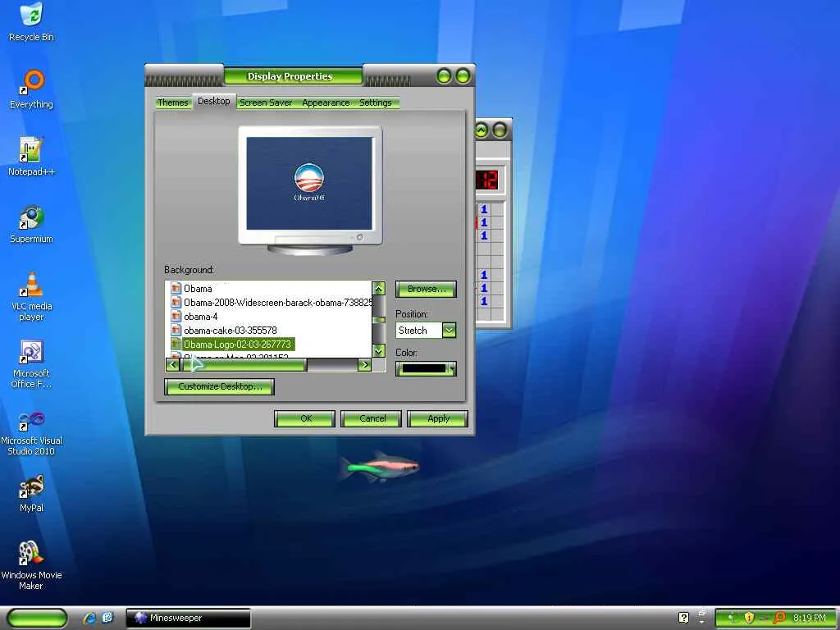Screen dimensions: 840x630
Task: Confirm with the OK button
Action: [x=305, y=418]
